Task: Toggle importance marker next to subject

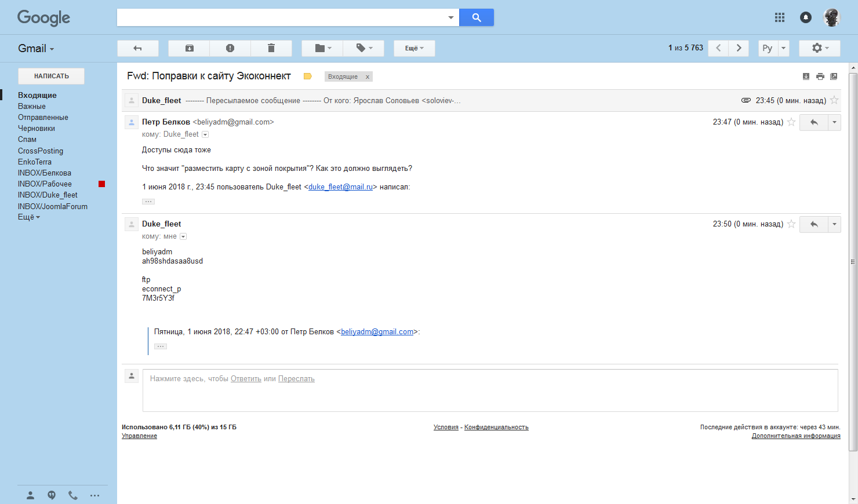Action: tap(308, 76)
